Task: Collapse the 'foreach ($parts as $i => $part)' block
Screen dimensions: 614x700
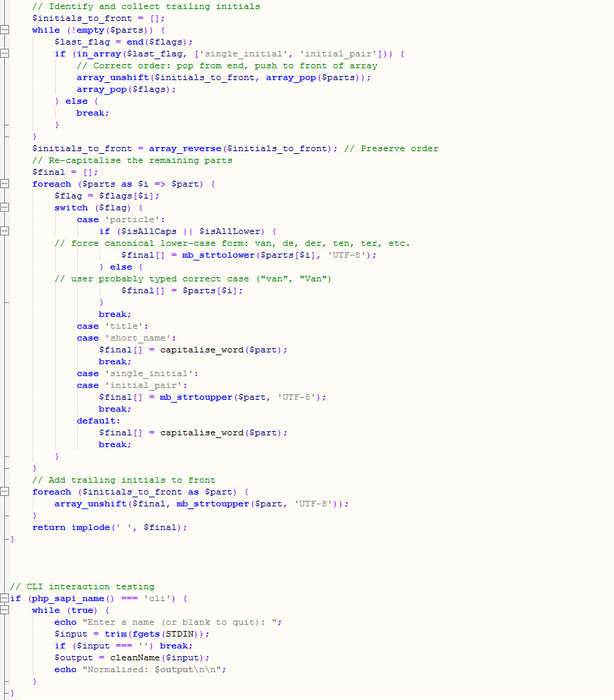Action: 4,184
